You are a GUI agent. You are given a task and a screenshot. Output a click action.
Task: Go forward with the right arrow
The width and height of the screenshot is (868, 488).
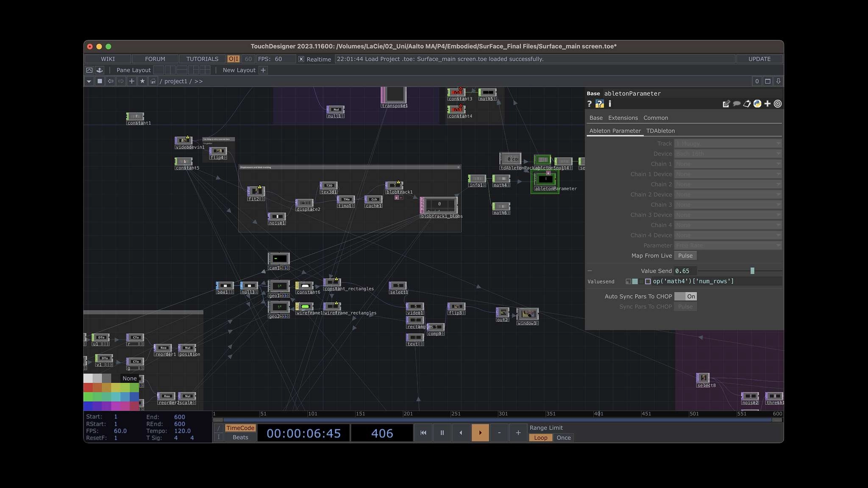tap(121, 81)
